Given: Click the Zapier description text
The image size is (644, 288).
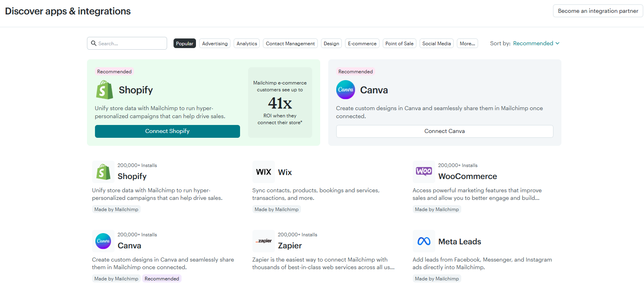Looking at the screenshot, I should click(x=323, y=264).
